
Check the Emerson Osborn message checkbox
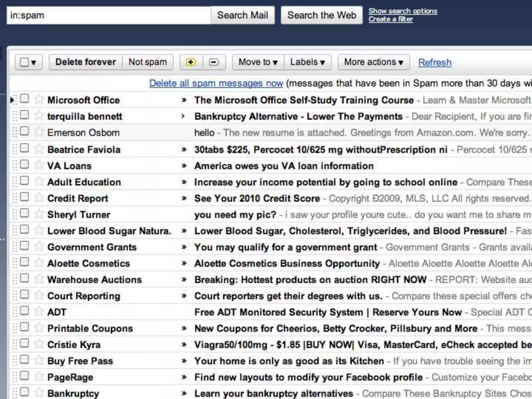(24, 131)
